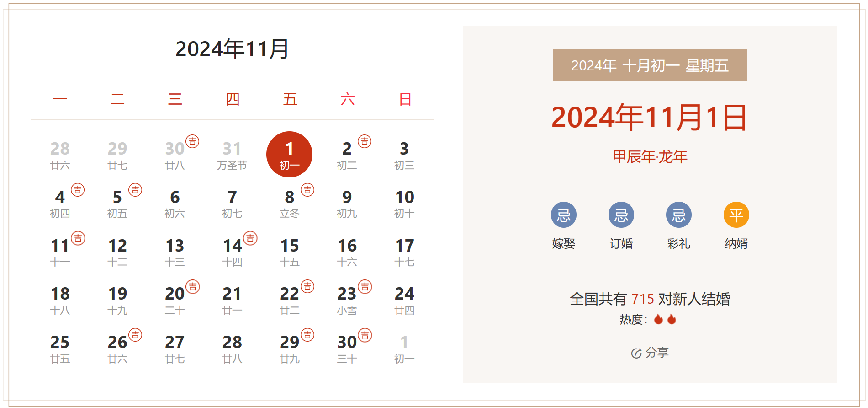This screenshot has width=868, height=408.
Task: Select November 3 初三
Action: [x=404, y=156]
